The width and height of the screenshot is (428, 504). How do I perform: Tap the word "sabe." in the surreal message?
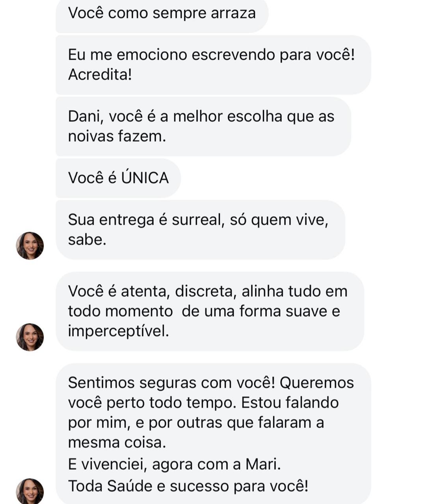tap(87, 239)
